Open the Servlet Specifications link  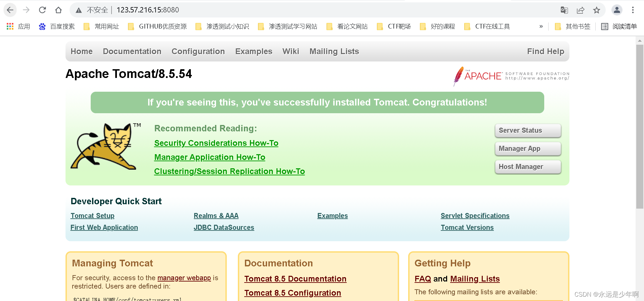tap(475, 216)
